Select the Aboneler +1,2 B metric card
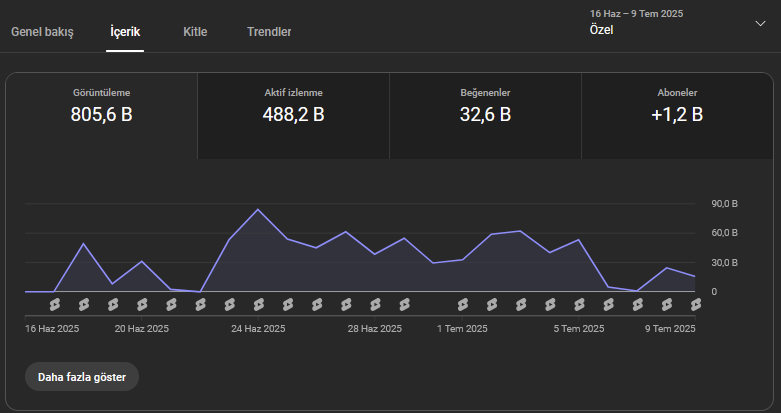Image resolution: width=781 pixels, height=413 pixels. (677, 116)
